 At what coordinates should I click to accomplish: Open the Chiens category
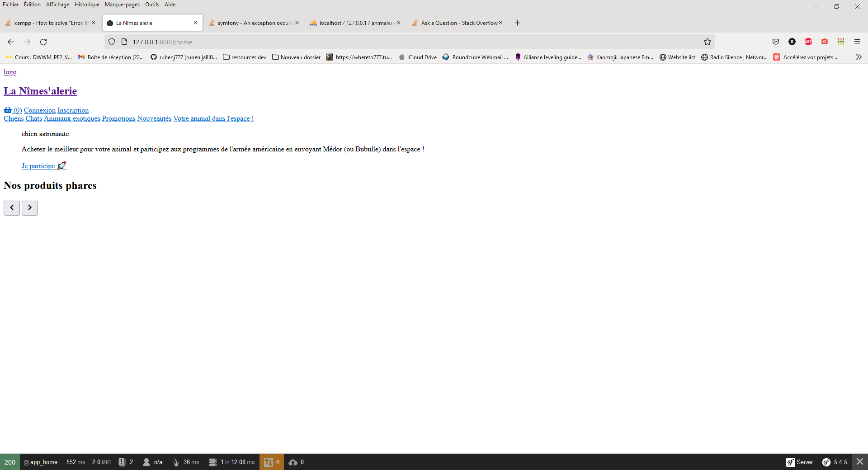[x=14, y=118]
